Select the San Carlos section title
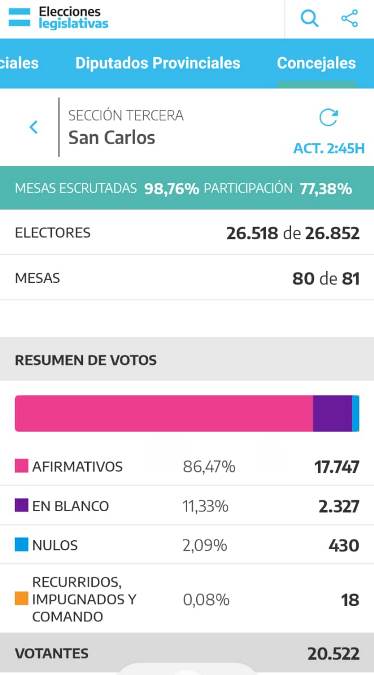The image size is (374, 675). (111, 138)
